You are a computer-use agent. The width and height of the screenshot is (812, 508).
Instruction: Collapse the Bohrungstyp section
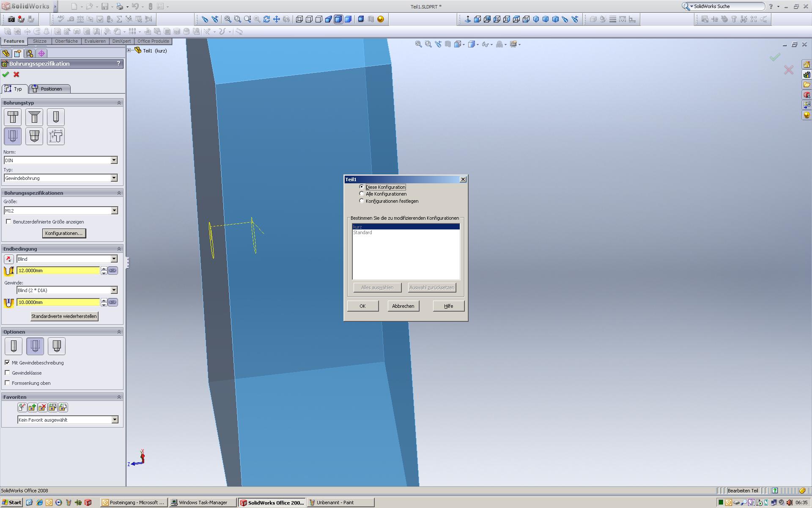click(119, 103)
